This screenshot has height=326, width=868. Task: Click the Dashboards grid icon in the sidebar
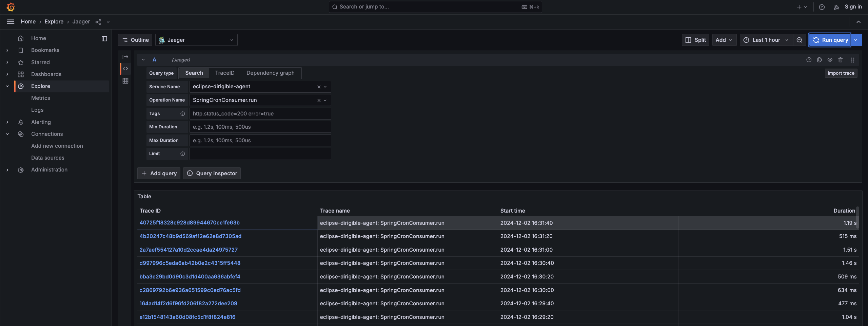pos(21,74)
